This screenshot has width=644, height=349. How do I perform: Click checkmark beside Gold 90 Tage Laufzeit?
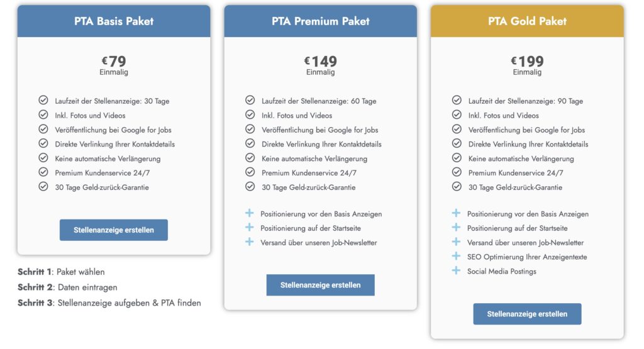pyautogui.click(x=457, y=100)
